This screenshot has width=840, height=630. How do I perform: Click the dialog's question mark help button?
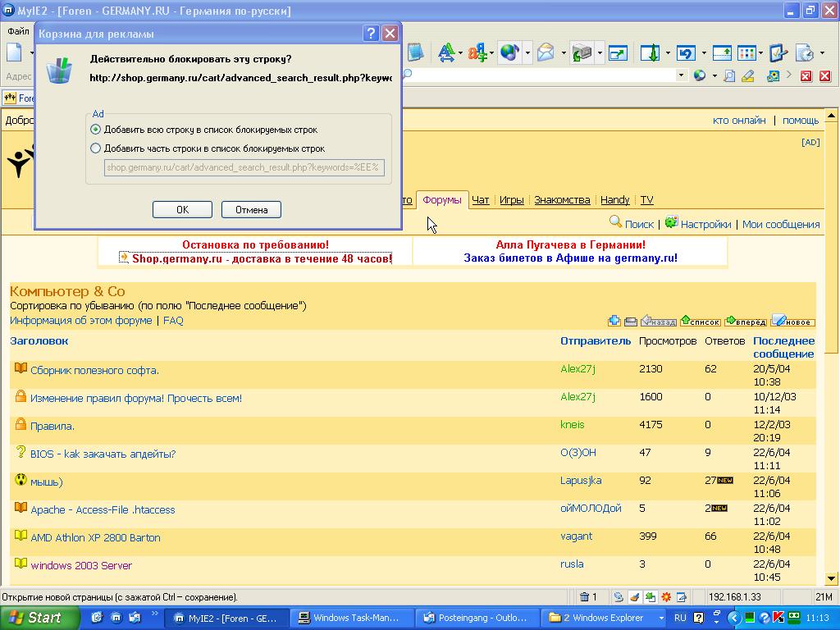[371, 33]
